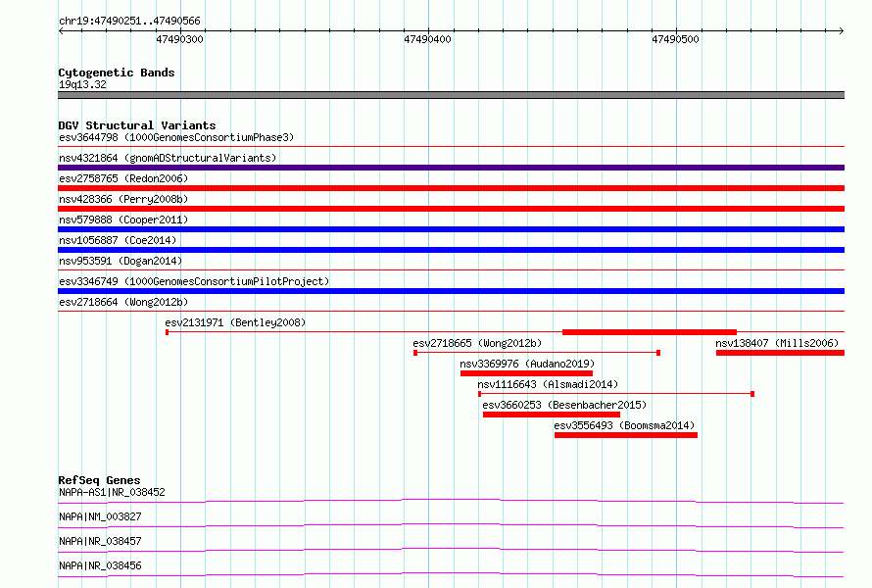Select the nsv579888 Cooper2011 blue bar

451,229
